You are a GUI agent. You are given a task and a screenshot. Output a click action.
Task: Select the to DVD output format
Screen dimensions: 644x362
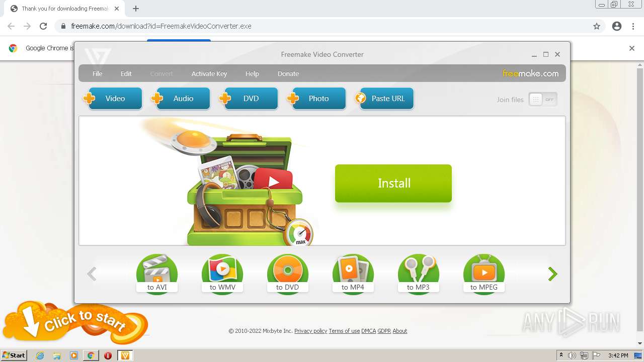tap(288, 274)
